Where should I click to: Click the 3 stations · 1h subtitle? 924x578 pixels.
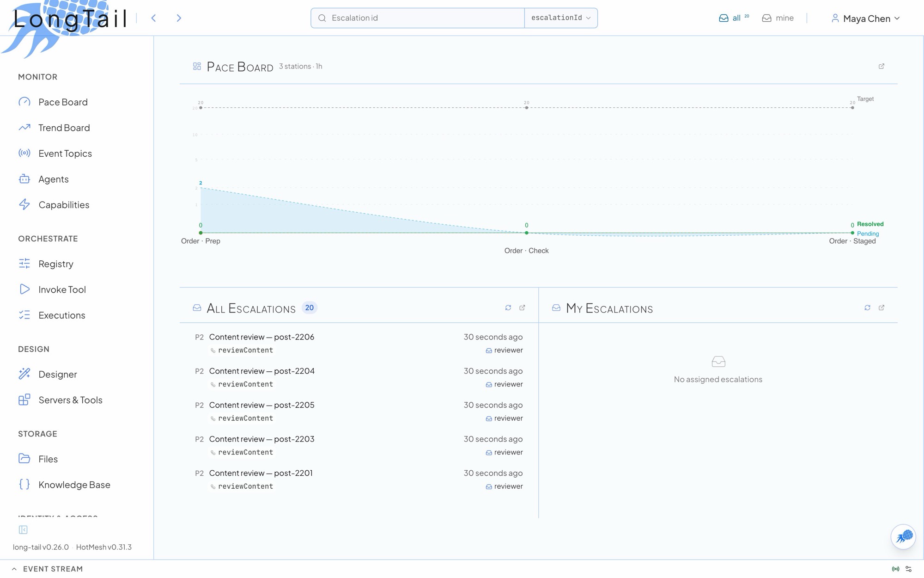301,66
